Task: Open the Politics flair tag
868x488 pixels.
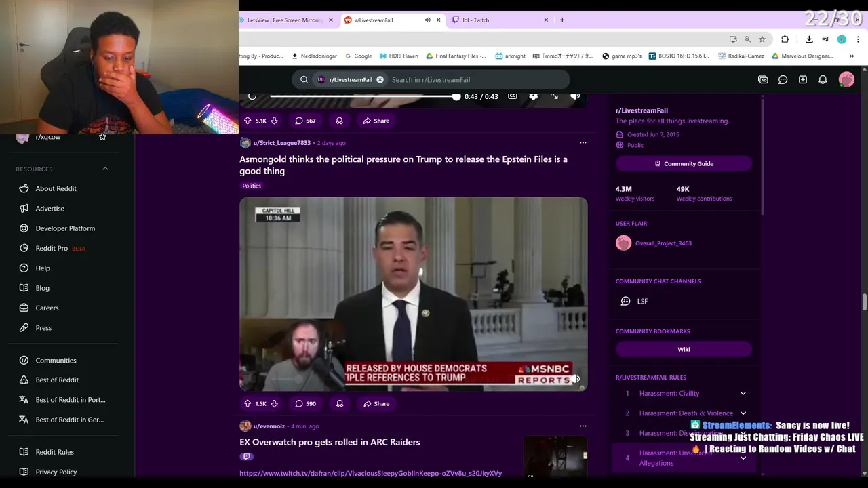Action: (x=252, y=186)
